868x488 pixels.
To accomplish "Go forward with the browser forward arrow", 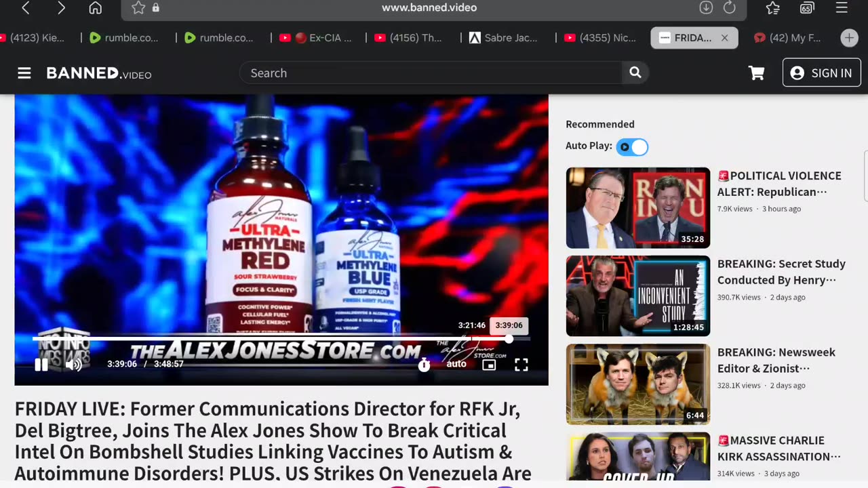I will point(61,8).
